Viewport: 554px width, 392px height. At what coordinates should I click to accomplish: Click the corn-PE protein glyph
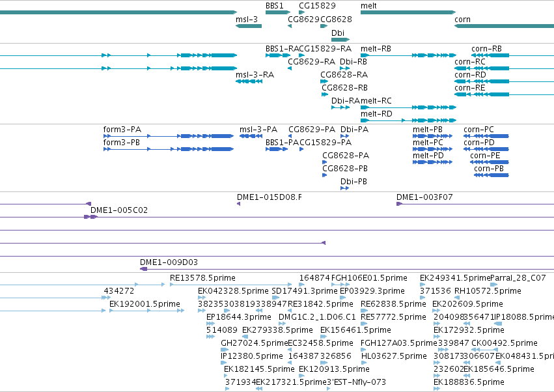[x=490, y=162]
